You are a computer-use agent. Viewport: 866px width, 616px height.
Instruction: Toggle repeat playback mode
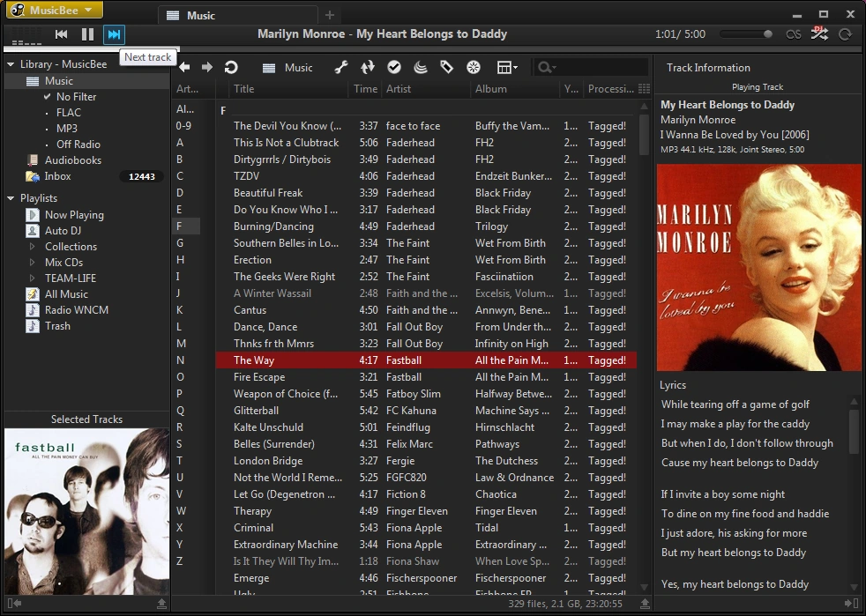pyautogui.click(x=845, y=34)
